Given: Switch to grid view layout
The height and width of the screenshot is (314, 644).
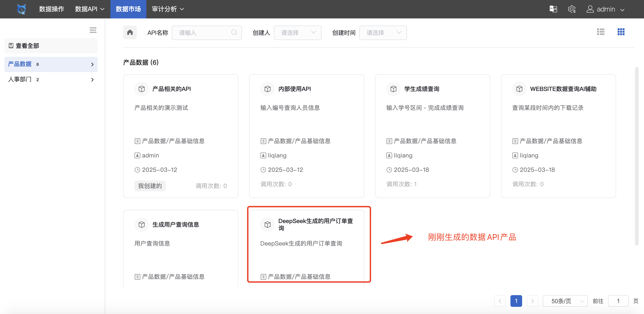Looking at the screenshot, I should pyautogui.click(x=621, y=32).
